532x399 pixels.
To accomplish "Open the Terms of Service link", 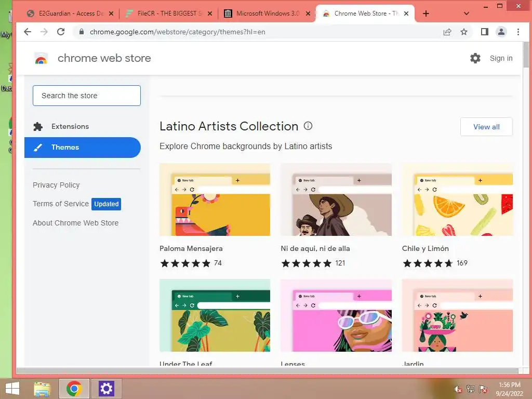I will click(61, 204).
